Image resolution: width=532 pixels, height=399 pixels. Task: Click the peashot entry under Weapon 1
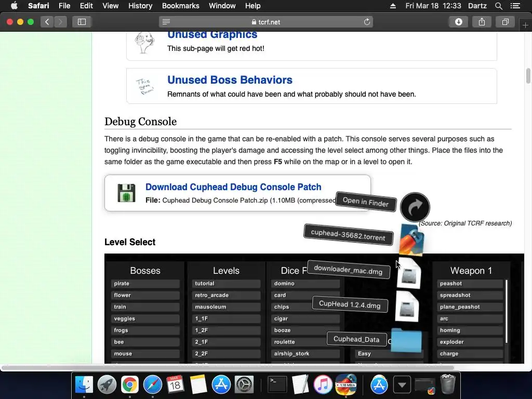click(470, 284)
